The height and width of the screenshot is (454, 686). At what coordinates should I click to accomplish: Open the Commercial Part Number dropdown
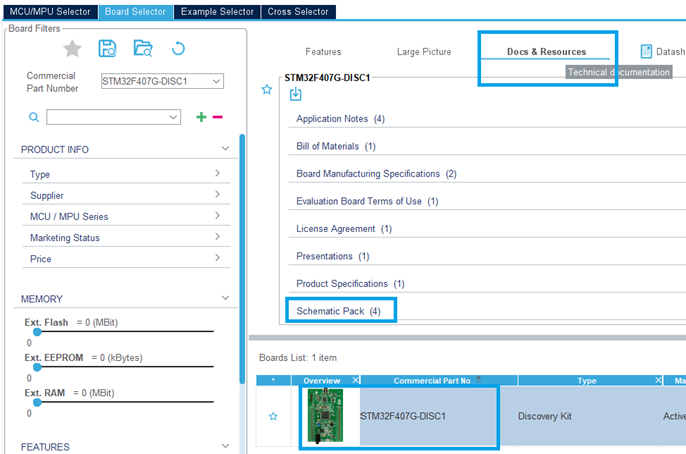point(216,81)
